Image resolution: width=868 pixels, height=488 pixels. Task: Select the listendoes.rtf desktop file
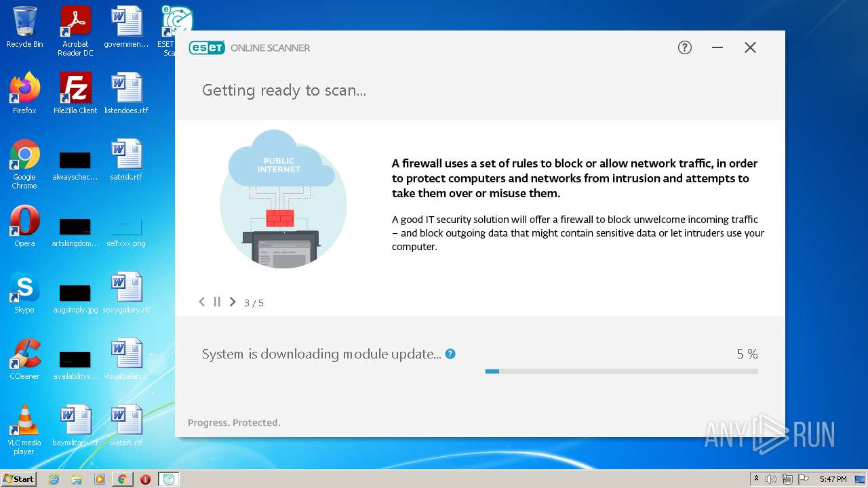(x=126, y=94)
